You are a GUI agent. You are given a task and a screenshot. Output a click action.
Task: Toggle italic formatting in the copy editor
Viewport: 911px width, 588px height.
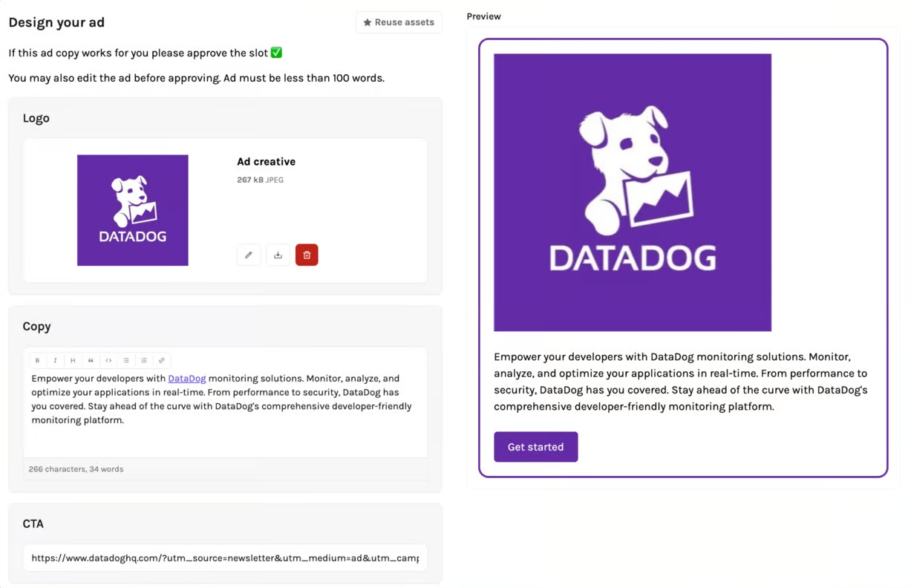pyautogui.click(x=55, y=361)
